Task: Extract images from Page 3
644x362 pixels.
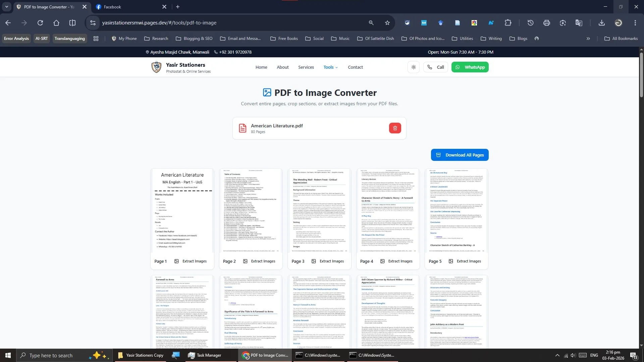Action: (328, 261)
